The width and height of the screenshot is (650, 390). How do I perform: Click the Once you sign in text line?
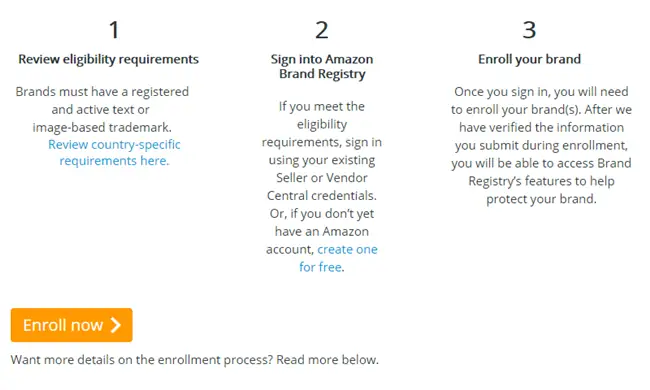(541, 92)
